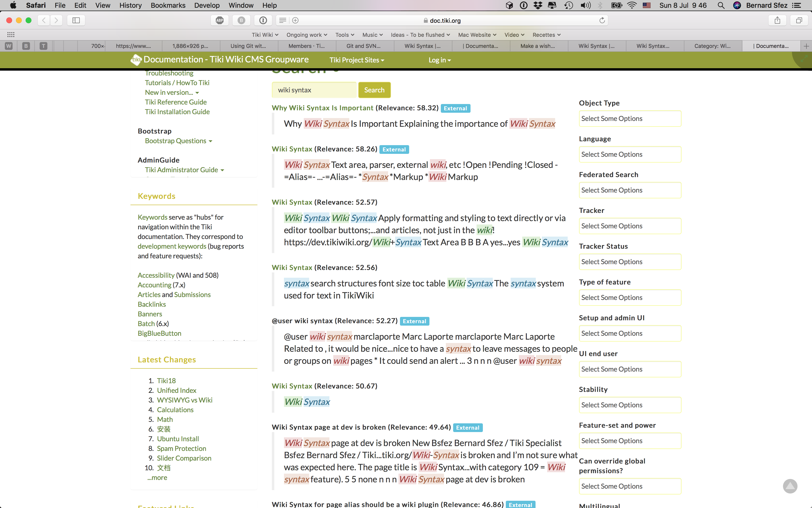Select the pinned T tab
The width and height of the screenshot is (812, 508).
tap(43, 46)
